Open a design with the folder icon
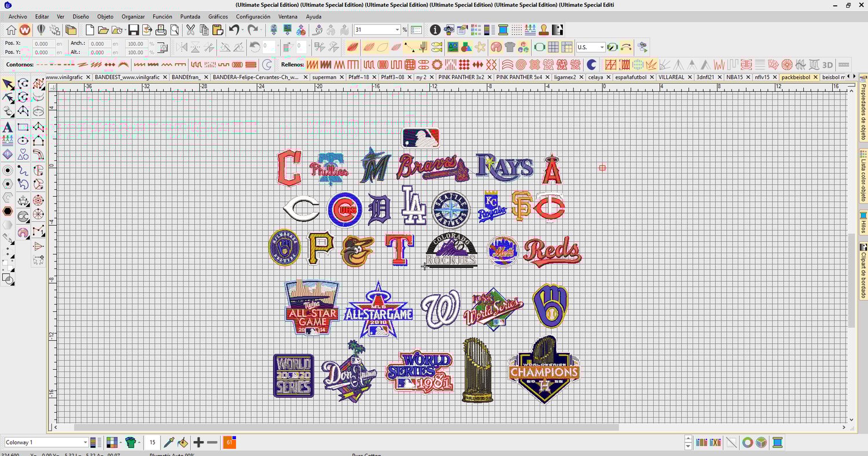The height and width of the screenshot is (456, 868). 103,30
